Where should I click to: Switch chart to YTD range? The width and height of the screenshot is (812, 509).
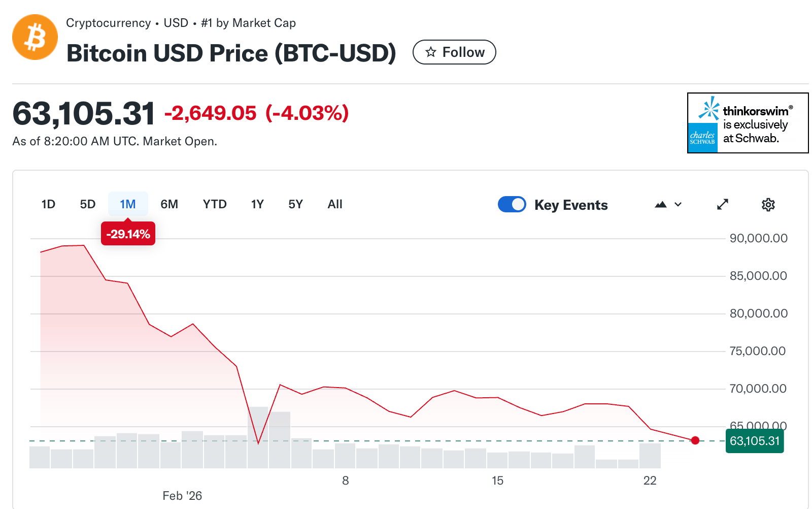tap(215, 204)
